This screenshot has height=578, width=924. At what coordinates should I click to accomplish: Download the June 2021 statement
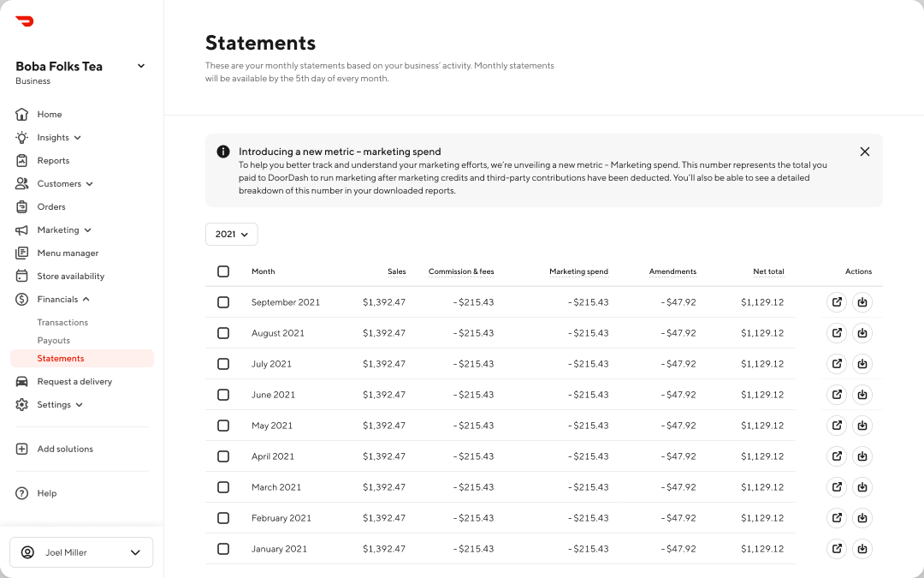[x=862, y=395]
